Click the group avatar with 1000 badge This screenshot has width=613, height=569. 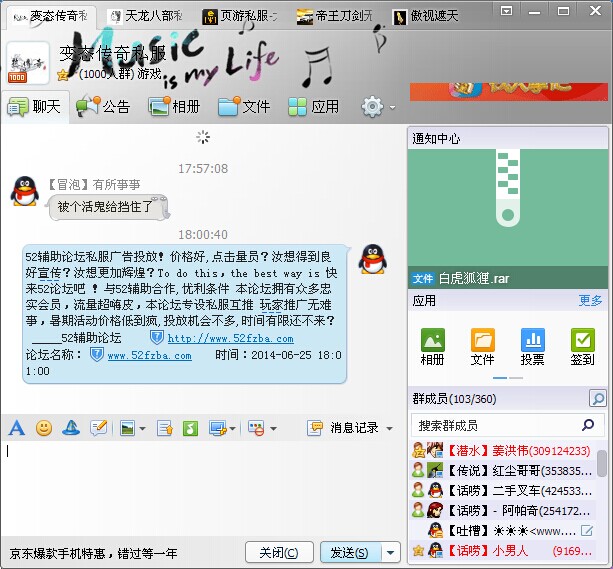[28, 63]
